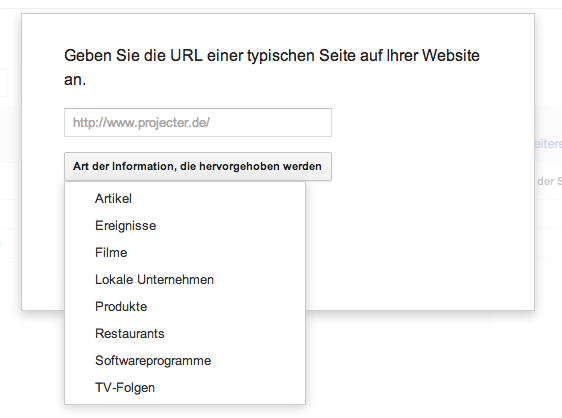Click the partially hidden field at the left edge
This screenshot has height=418, width=562.
(3, 82)
